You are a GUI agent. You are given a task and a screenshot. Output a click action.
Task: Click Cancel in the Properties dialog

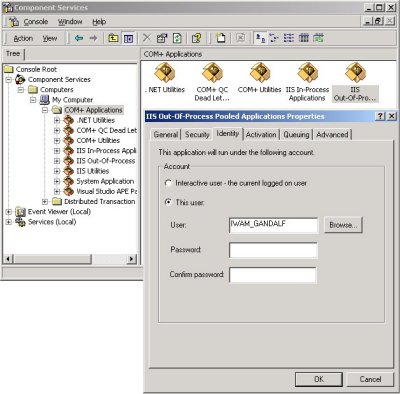[x=370, y=379]
